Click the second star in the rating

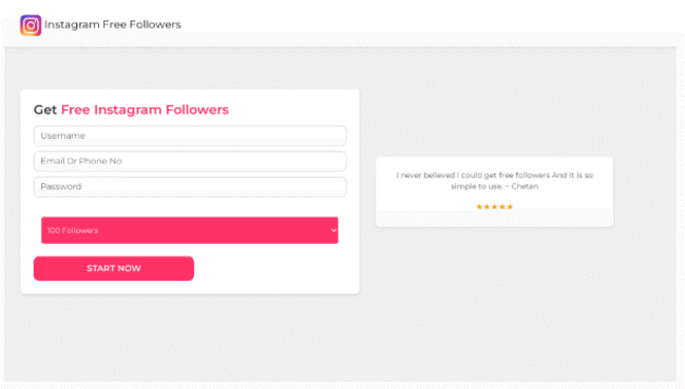click(x=487, y=207)
